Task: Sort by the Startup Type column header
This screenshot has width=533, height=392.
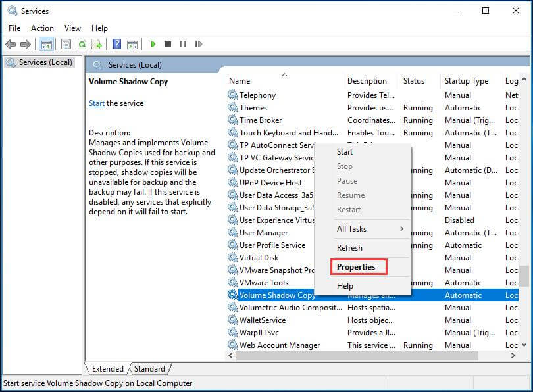Action: pyautogui.click(x=467, y=81)
